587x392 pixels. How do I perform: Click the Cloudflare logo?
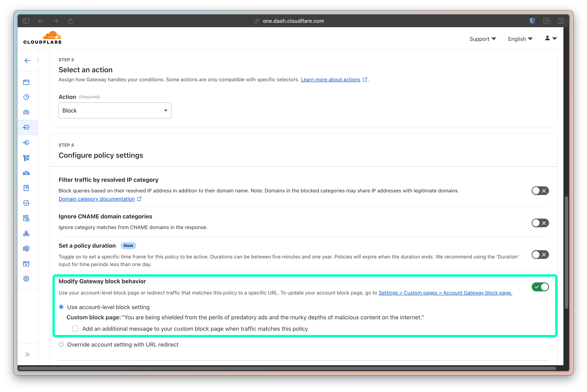[42, 38]
